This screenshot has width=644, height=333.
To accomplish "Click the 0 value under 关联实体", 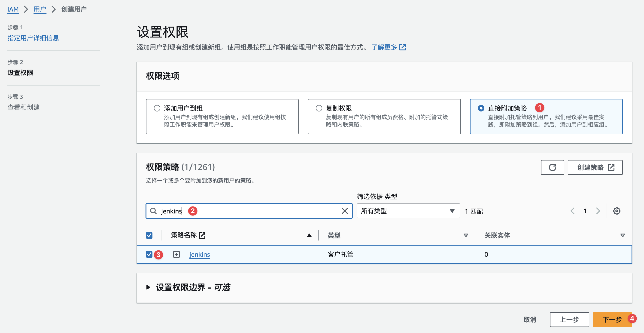I will point(486,254).
